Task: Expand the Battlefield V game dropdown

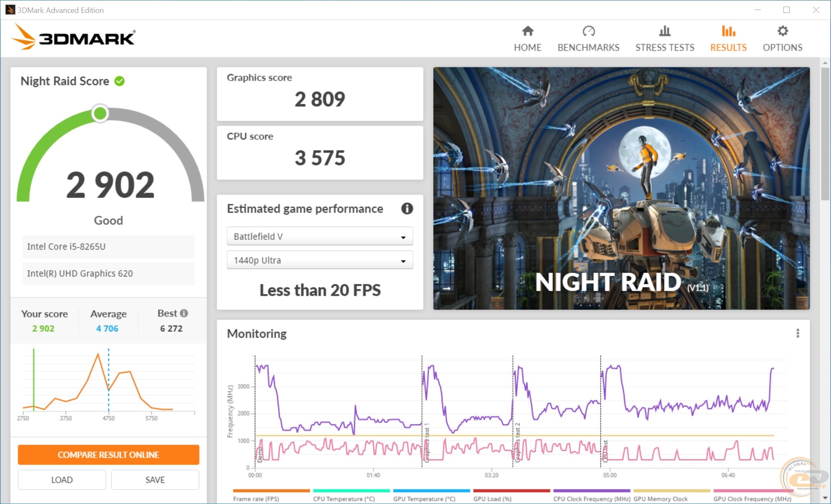Action: point(320,236)
